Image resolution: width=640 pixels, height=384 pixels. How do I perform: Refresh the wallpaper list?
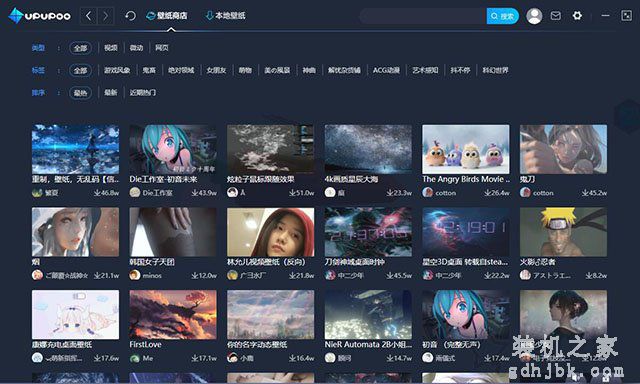click(130, 16)
